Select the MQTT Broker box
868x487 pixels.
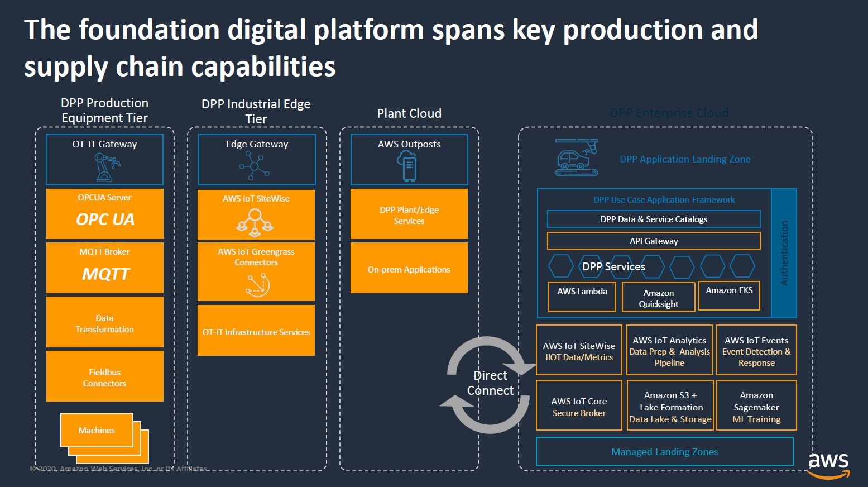point(105,268)
